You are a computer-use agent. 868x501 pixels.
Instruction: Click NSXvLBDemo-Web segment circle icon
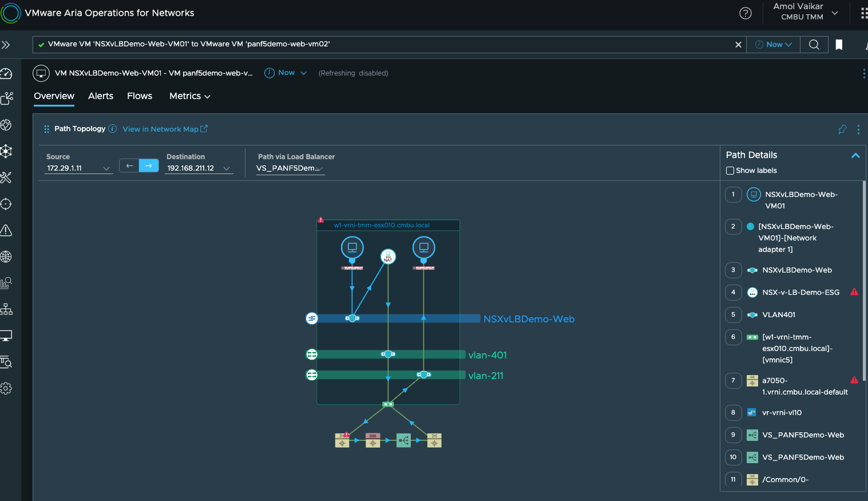(312, 318)
